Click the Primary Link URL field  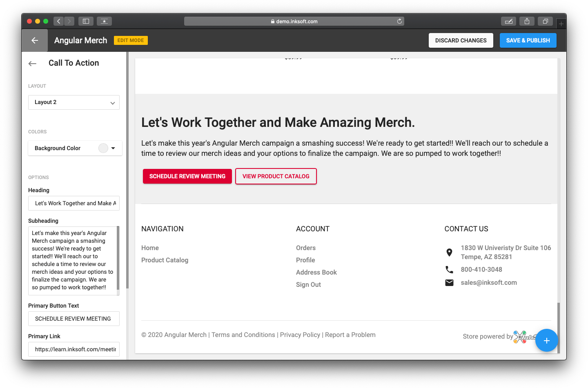tap(74, 349)
